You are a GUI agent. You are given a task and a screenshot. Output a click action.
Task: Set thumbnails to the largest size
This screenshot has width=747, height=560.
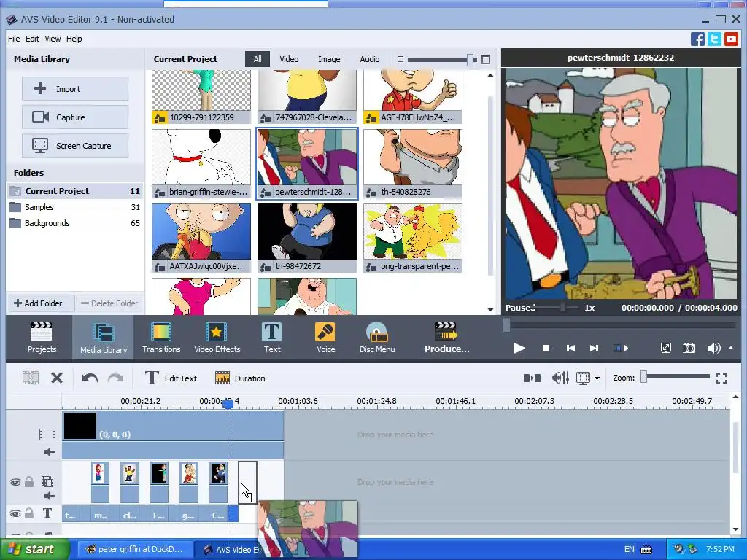(485, 60)
